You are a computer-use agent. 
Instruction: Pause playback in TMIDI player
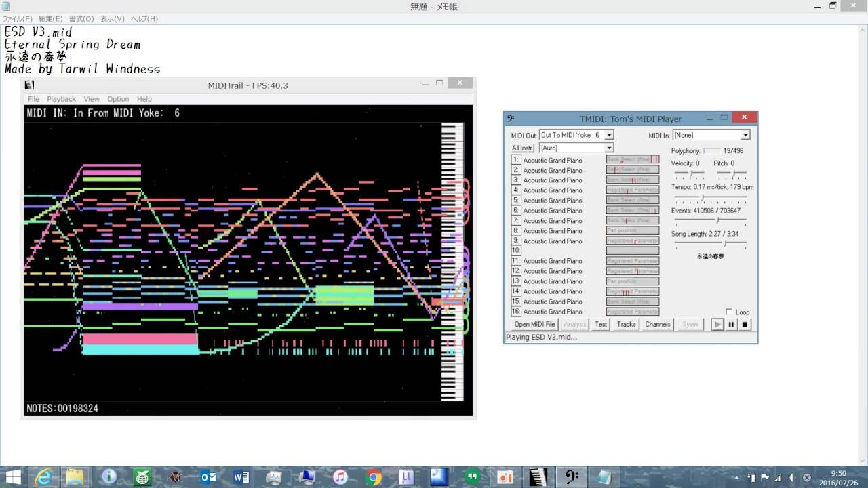[731, 325]
